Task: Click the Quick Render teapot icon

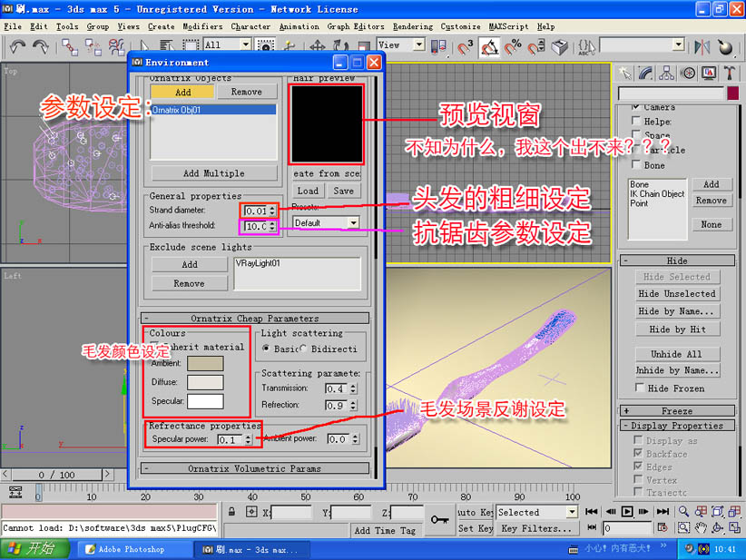Action: [x=725, y=46]
